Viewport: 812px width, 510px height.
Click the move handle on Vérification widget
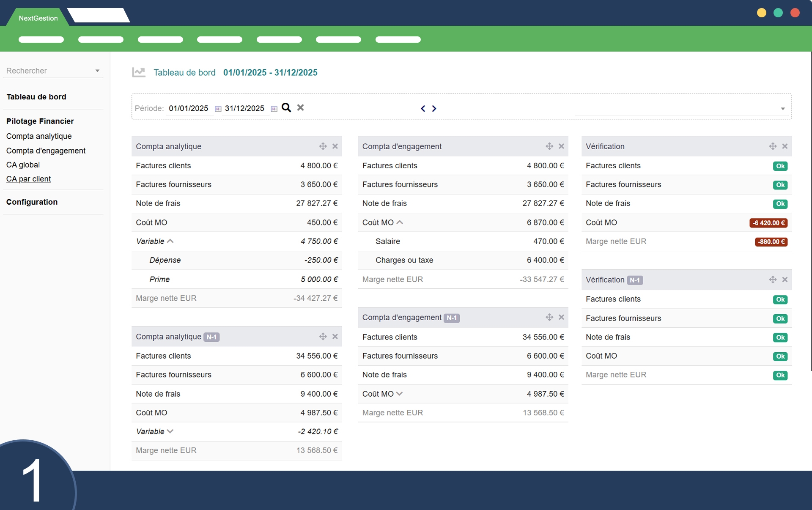[x=772, y=146]
